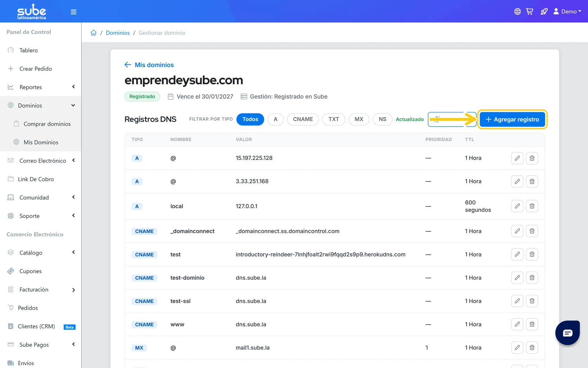Viewport: 588px width, 368px height.
Task: Edit the A record 3.33.251.168
Action: click(517, 181)
